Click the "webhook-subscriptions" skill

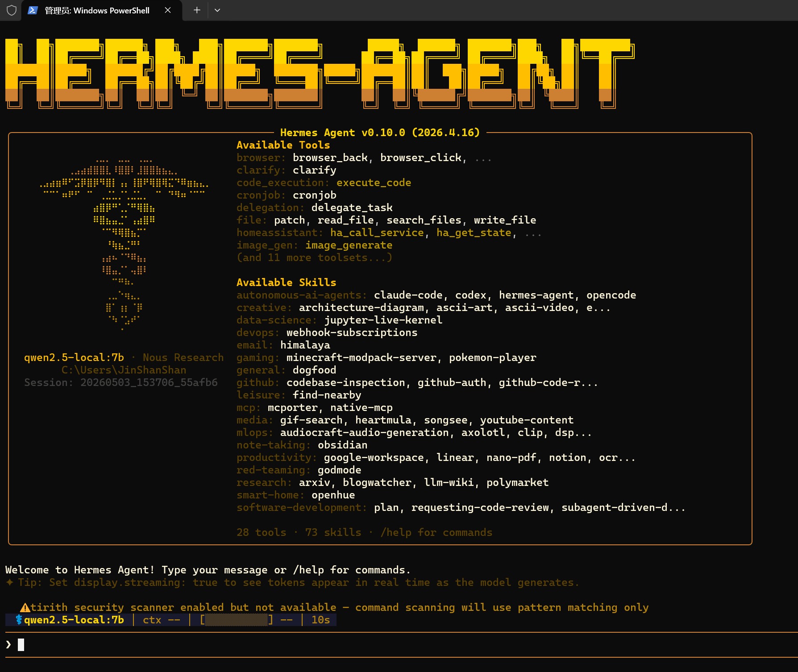click(352, 332)
